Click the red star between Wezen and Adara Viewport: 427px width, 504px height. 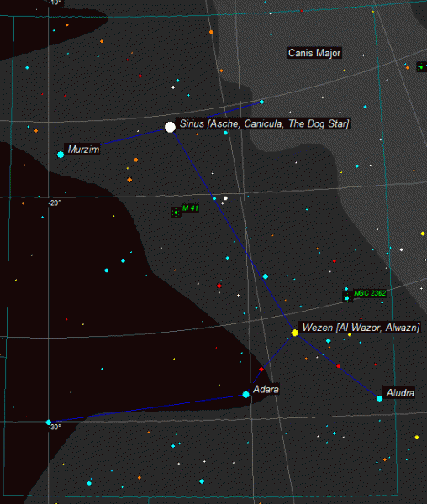click(x=261, y=370)
